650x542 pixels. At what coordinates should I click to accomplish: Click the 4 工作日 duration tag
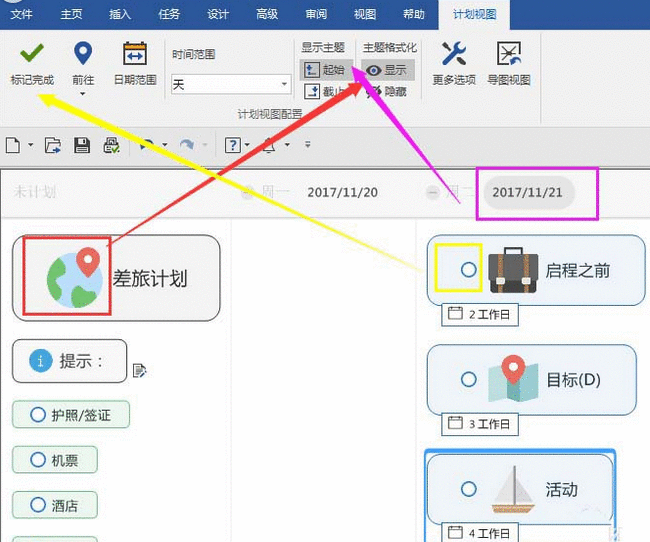(x=480, y=532)
